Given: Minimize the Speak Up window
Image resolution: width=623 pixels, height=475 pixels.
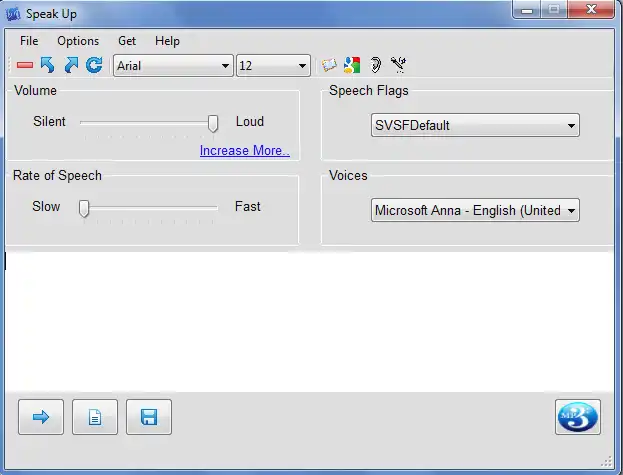Looking at the screenshot, I should click(527, 10).
